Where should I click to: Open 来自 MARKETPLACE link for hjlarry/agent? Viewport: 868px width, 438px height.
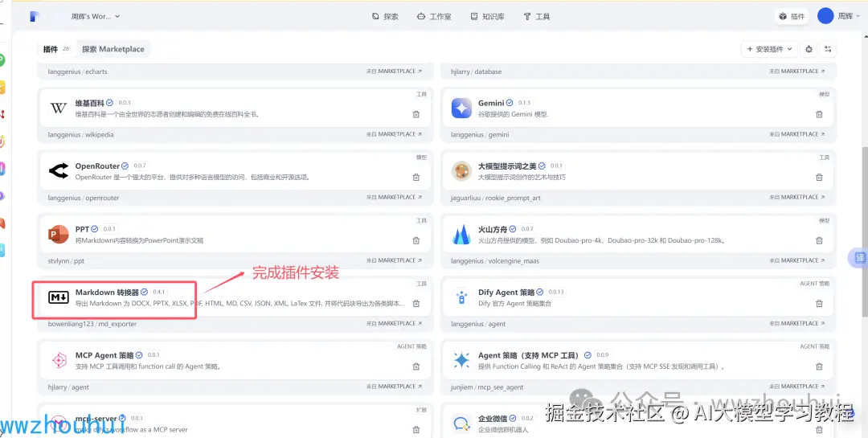[394, 387]
